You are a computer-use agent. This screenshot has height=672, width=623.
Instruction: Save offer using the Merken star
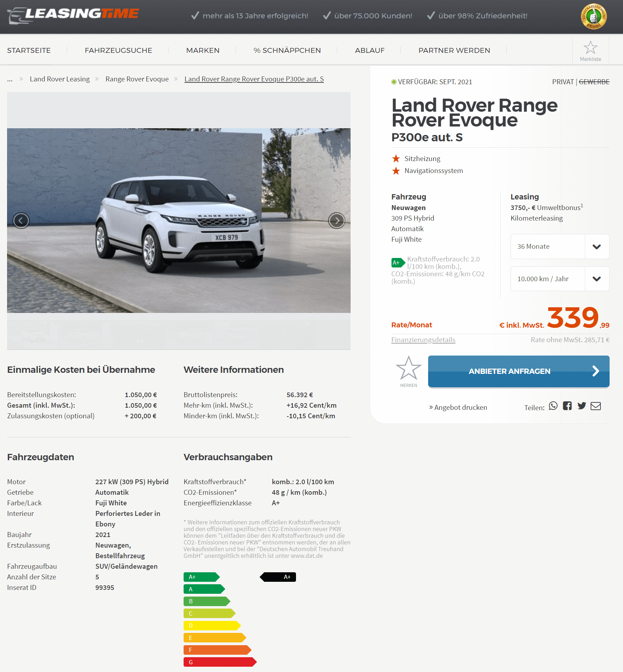(x=408, y=371)
